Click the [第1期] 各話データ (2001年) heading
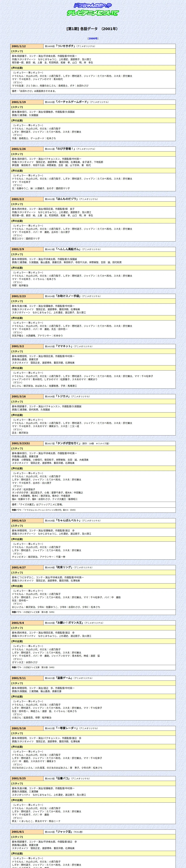 pos(93,29)
